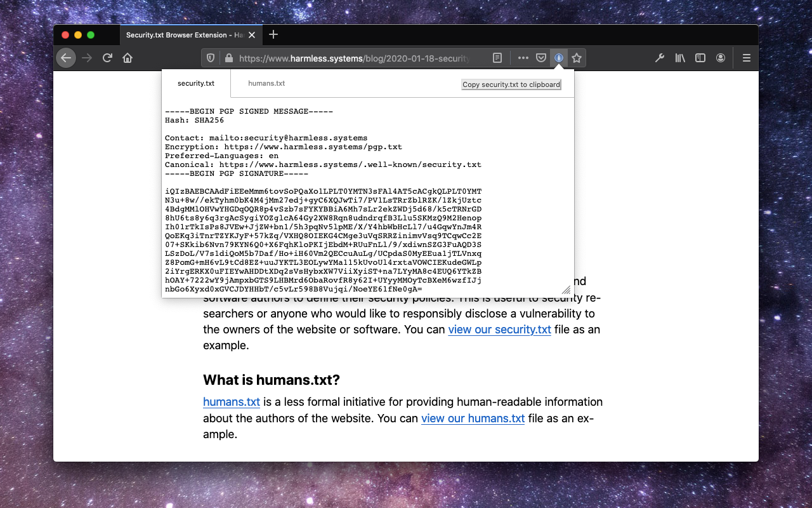Close the browser window with red button

[x=65, y=35]
